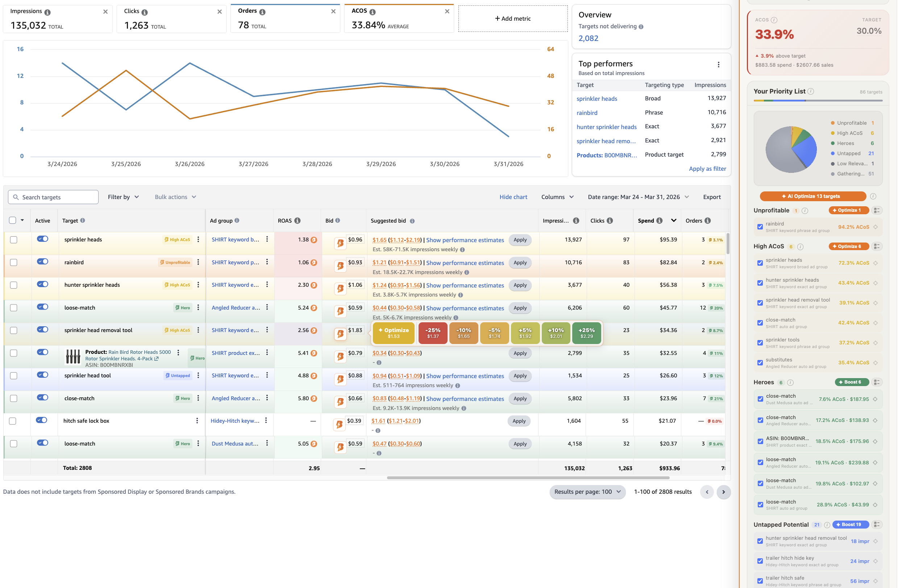Expand the Columns dropdown

(557, 197)
